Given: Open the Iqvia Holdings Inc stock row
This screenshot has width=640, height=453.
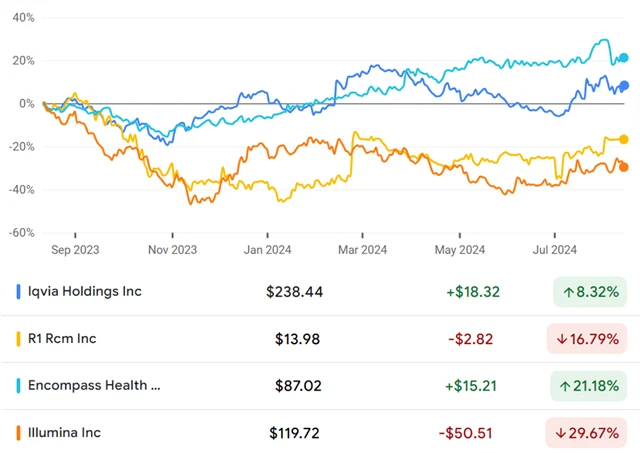Looking at the screenshot, I should [86, 292].
